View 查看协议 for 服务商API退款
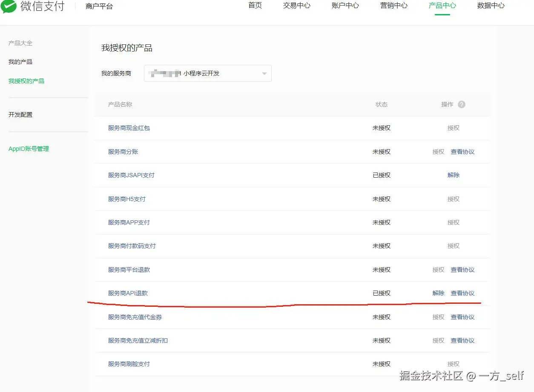534x392 pixels. pyautogui.click(x=463, y=293)
